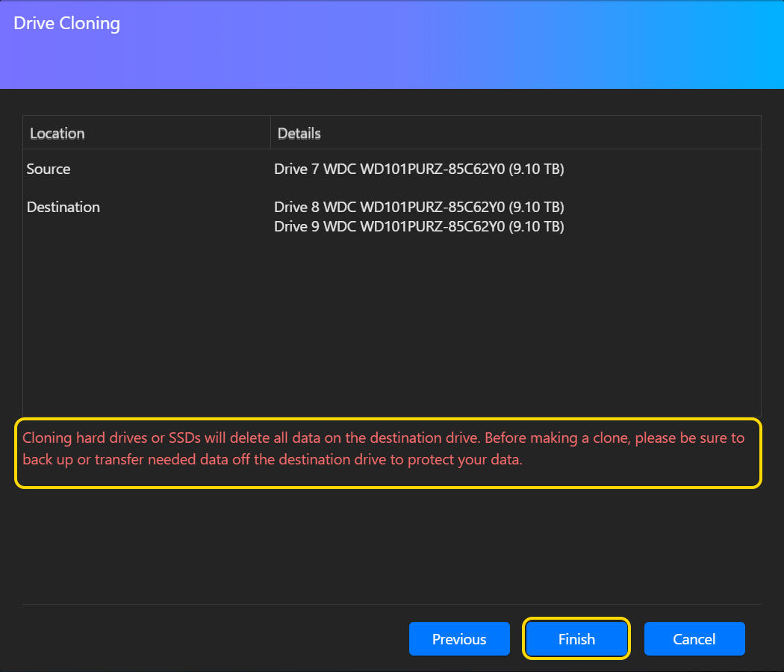This screenshot has width=784, height=672.
Task: Click the Drive 8 WDC destination drive name
Action: click(x=389, y=207)
